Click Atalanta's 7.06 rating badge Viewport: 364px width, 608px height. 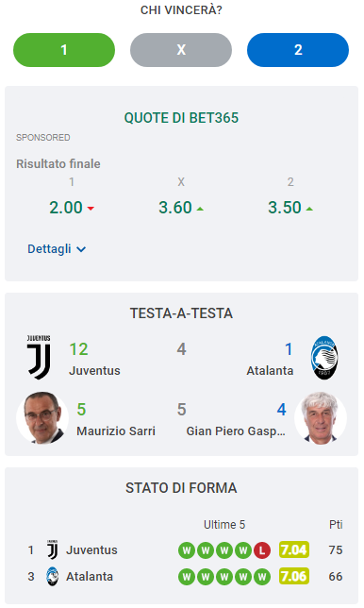click(294, 576)
